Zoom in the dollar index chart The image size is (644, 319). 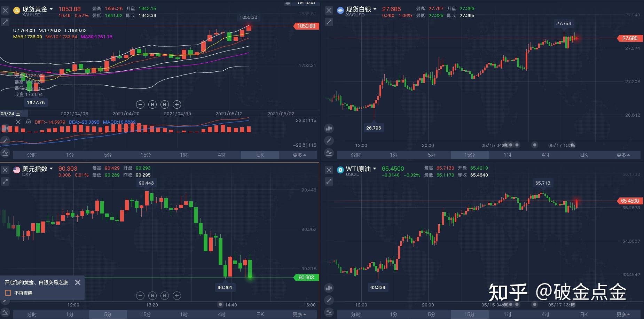(x=177, y=296)
